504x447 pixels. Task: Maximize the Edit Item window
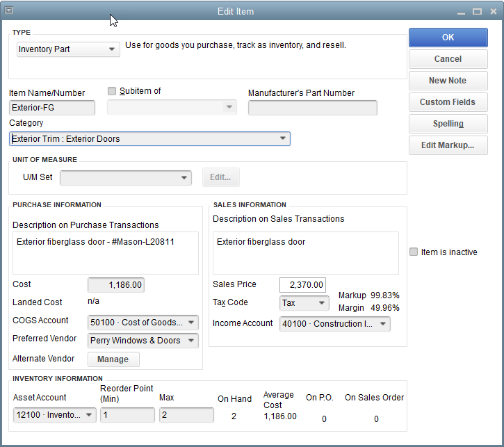point(477,11)
